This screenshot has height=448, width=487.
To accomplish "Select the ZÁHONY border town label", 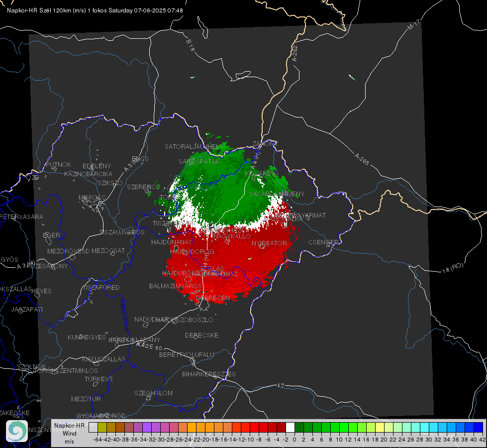I will tap(265, 144).
